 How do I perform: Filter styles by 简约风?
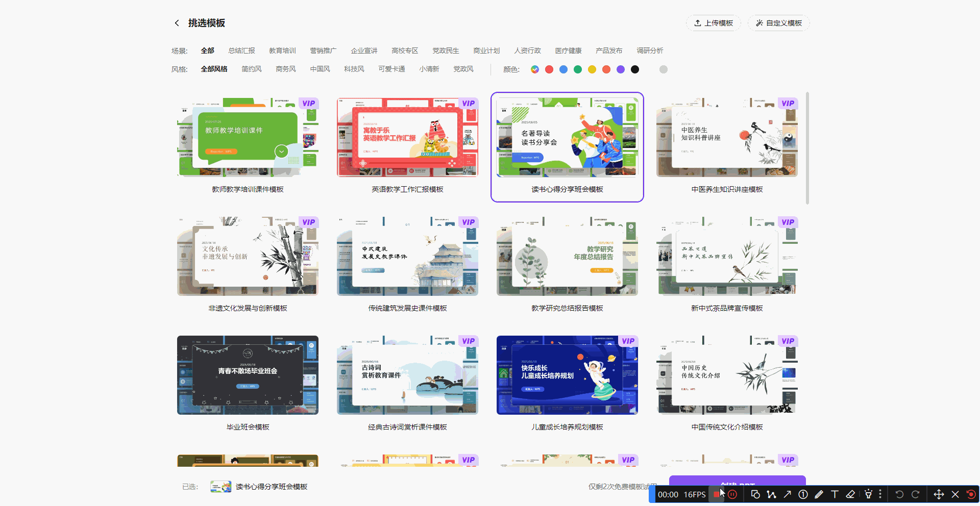click(x=252, y=69)
